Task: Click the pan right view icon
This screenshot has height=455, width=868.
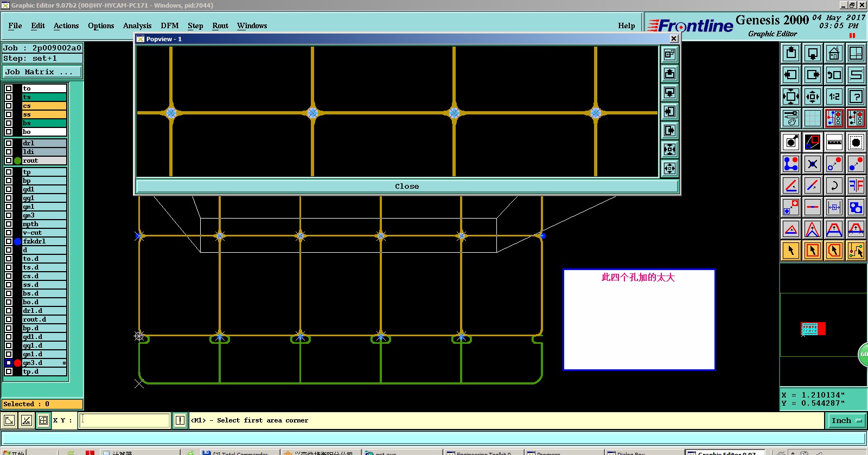Action: 813,75
